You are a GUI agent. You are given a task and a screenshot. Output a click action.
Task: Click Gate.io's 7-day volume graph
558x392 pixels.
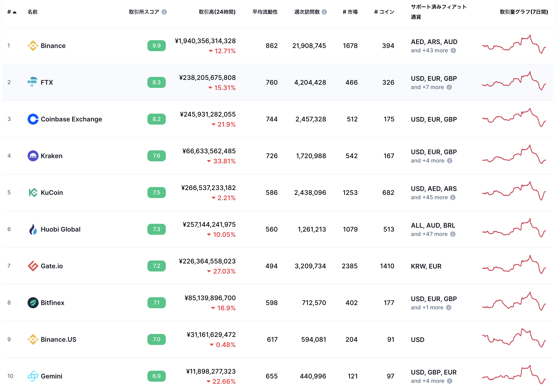pos(514,265)
